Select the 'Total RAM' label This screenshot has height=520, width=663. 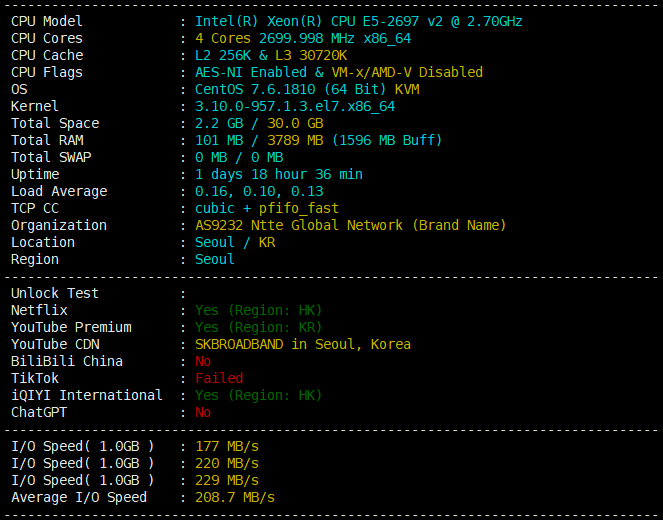47,140
